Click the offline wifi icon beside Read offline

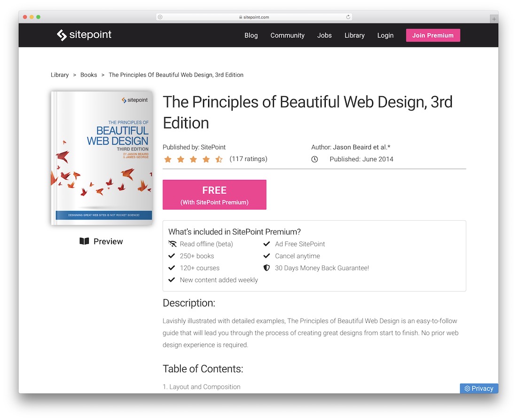(172, 244)
